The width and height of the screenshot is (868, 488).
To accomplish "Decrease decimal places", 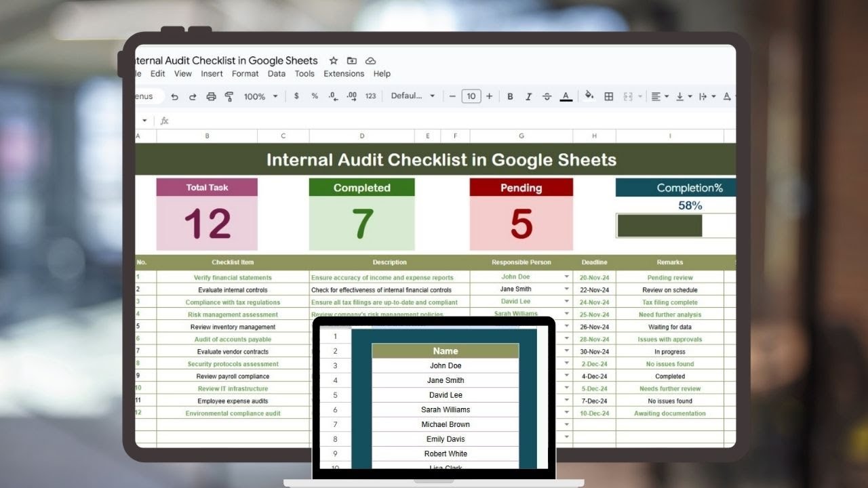I will coord(333,96).
